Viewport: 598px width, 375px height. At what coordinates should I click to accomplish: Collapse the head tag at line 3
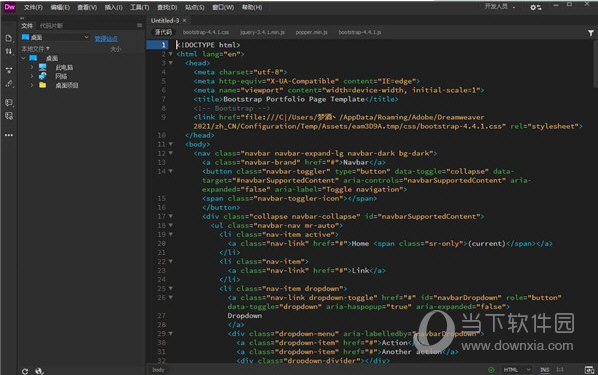[170, 63]
